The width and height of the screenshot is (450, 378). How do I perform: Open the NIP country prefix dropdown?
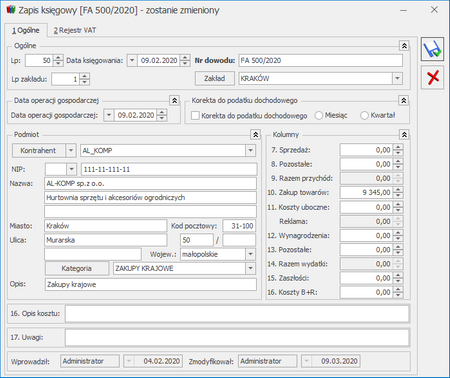[x=71, y=169]
